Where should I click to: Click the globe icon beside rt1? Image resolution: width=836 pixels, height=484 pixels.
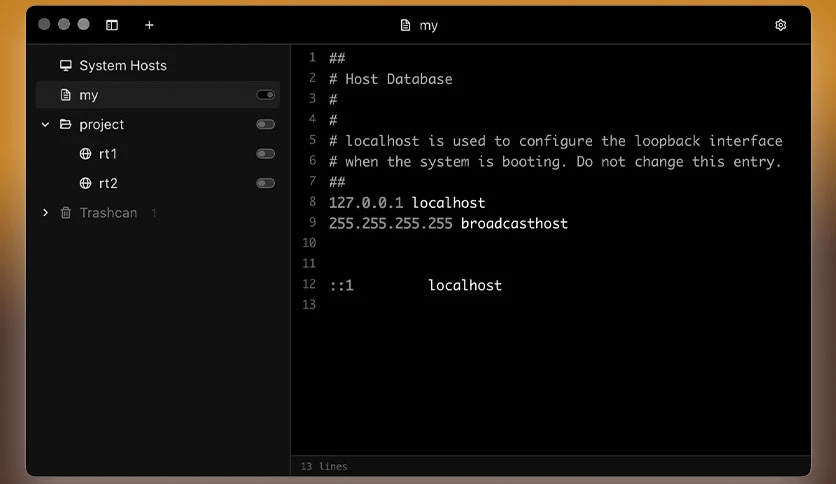point(85,154)
